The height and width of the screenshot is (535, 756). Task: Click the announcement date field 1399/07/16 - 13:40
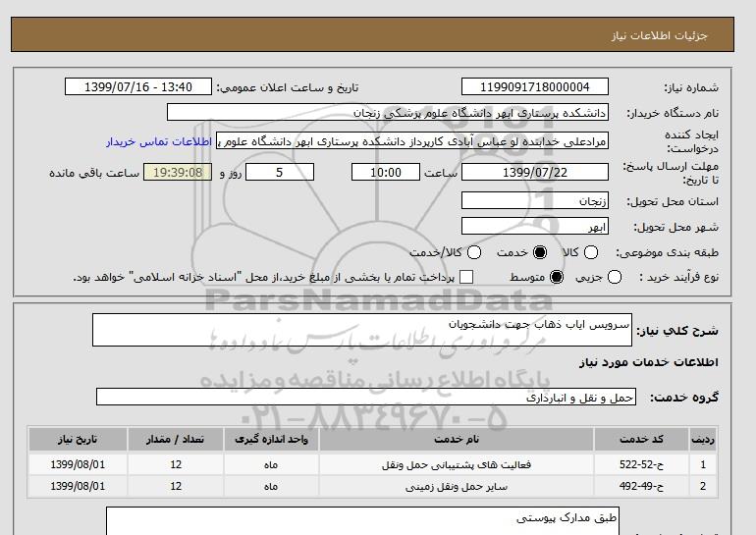(x=138, y=86)
